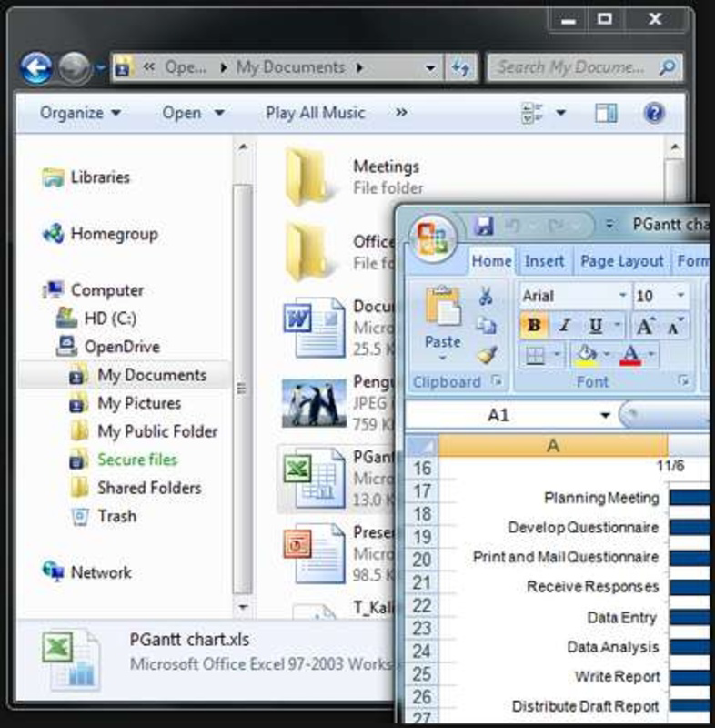715x728 pixels.
Task: Click Undo in Excel quick access toolbar
Action: pyautogui.click(x=513, y=226)
